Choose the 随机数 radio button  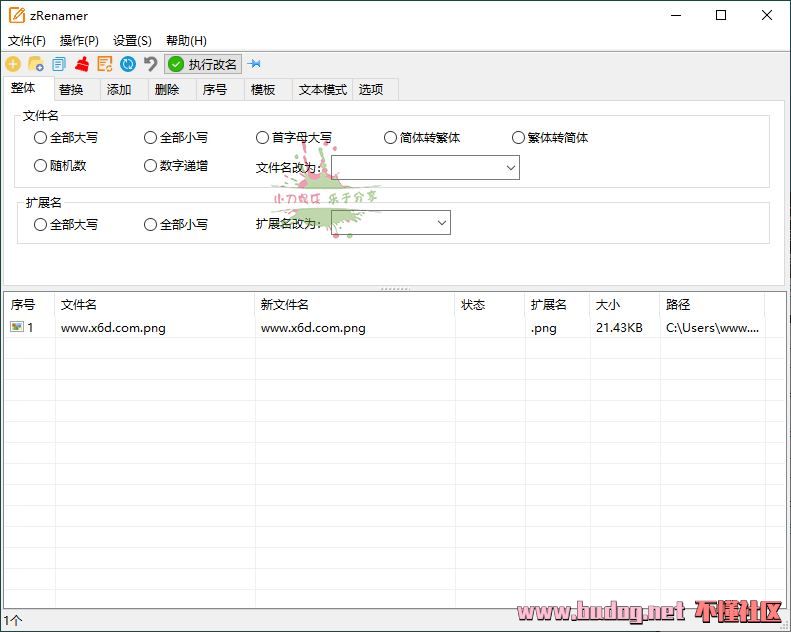(x=41, y=166)
